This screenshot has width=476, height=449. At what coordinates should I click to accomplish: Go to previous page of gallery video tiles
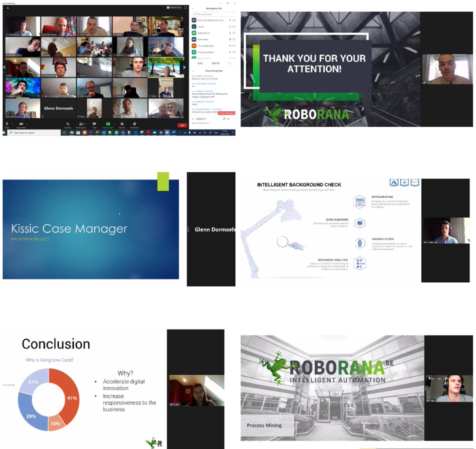[x=4, y=67]
